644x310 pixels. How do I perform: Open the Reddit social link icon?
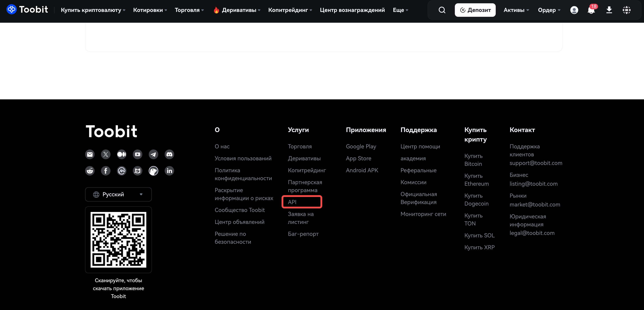(90, 171)
